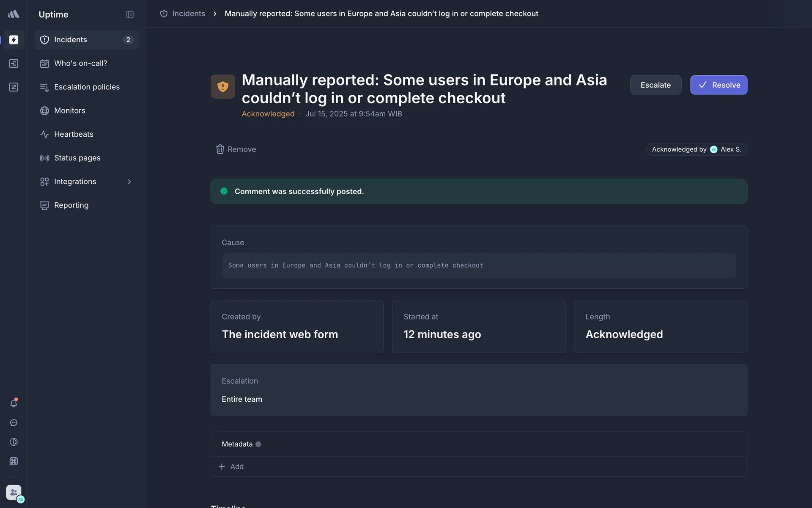
Task: Open Status pages section
Action: [x=77, y=158]
